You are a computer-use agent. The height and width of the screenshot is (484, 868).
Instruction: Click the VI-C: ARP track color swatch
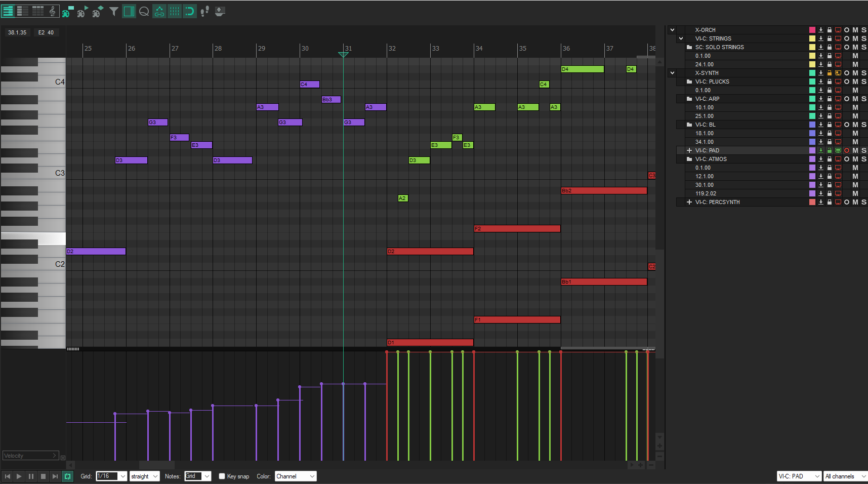[x=813, y=99]
